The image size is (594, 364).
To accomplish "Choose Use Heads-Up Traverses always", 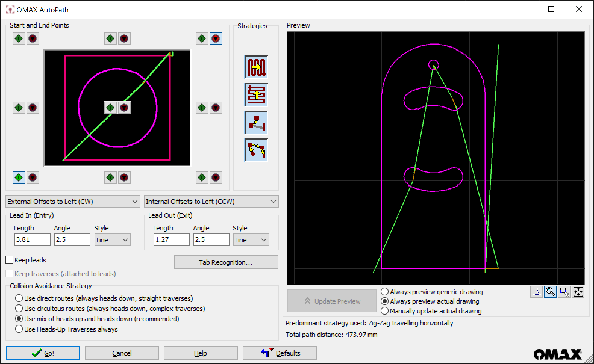I will tap(19, 329).
